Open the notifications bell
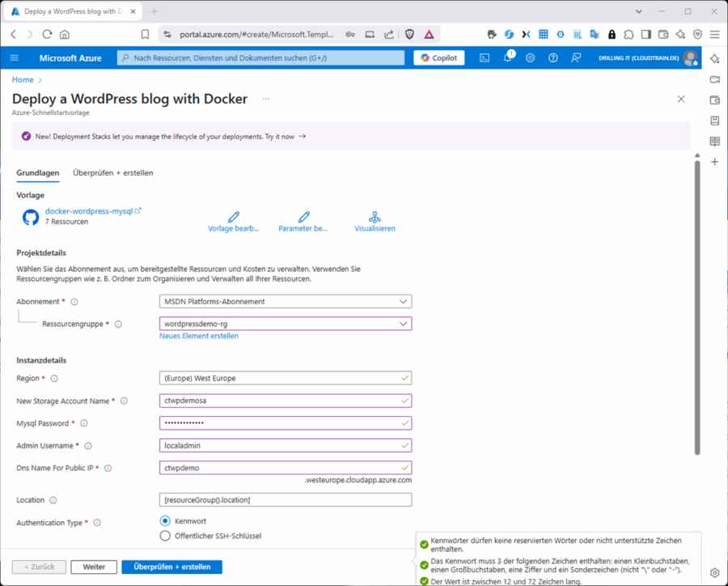The height and width of the screenshot is (586, 728). coord(507,58)
